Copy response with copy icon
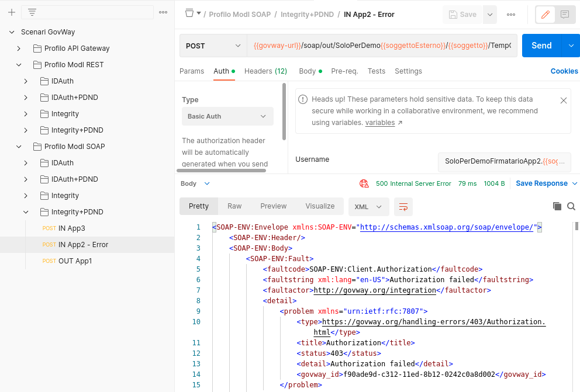The width and height of the screenshot is (580, 392). click(557, 206)
